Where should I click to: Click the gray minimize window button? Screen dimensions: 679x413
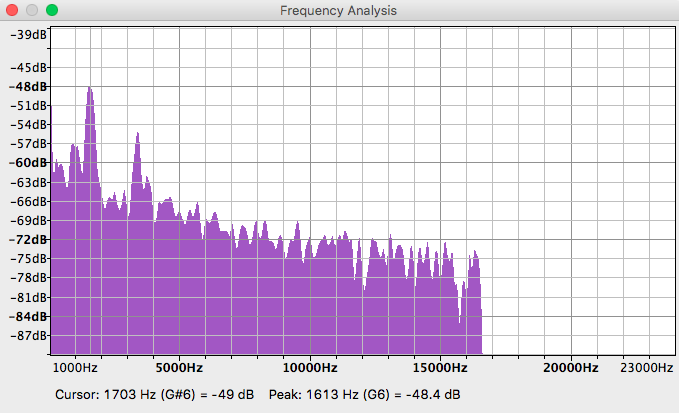click(32, 10)
